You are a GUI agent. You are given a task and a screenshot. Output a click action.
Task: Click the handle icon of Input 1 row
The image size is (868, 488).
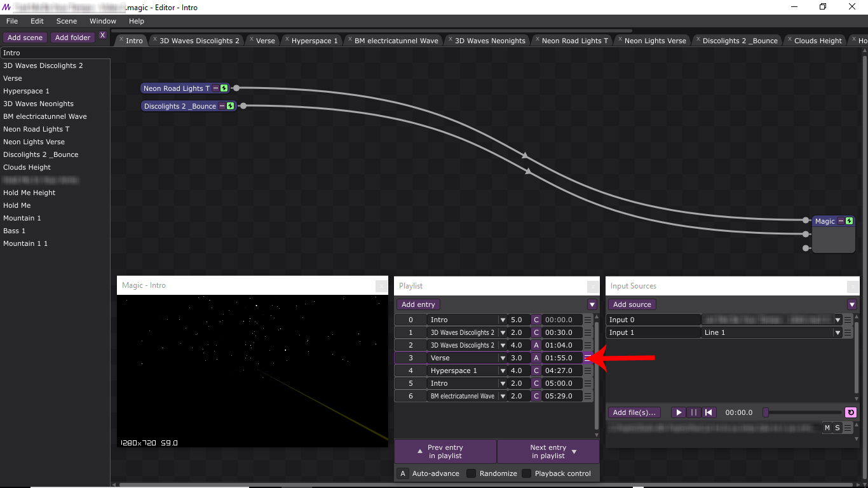tap(848, 332)
